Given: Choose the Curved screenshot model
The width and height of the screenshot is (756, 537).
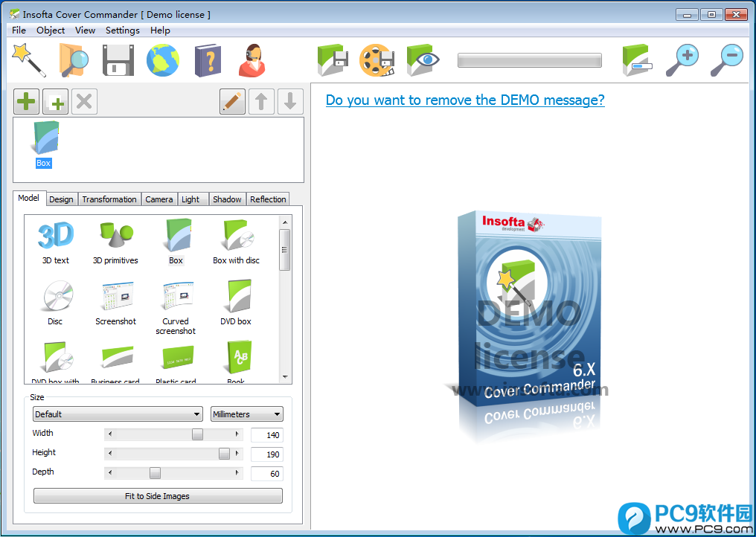Looking at the screenshot, I should 176,307.
